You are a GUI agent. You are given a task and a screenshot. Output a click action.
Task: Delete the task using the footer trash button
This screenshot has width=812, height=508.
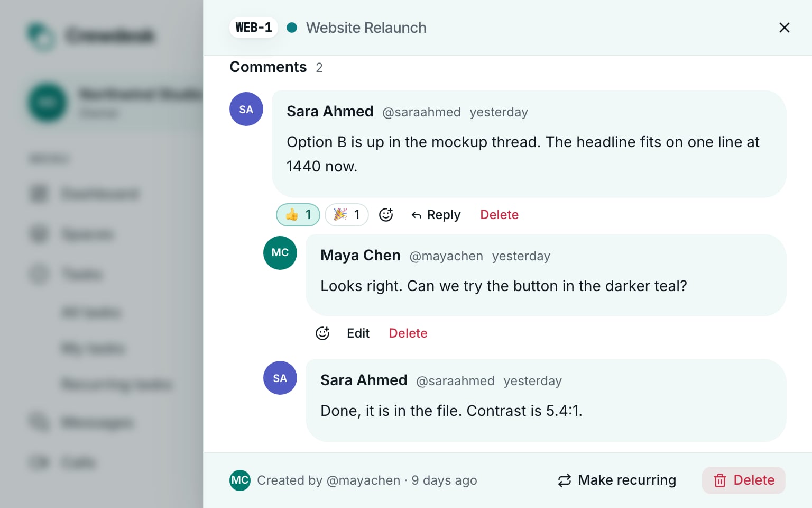point(744,480)
